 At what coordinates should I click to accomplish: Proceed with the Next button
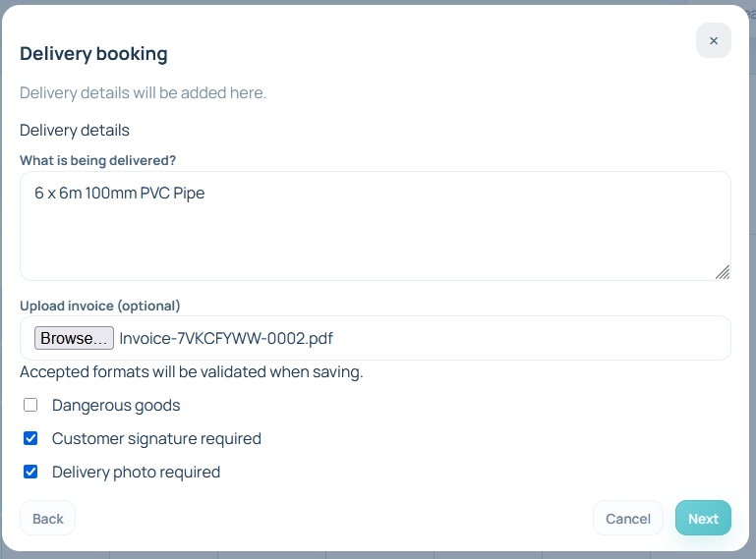[x=703, y=519]
